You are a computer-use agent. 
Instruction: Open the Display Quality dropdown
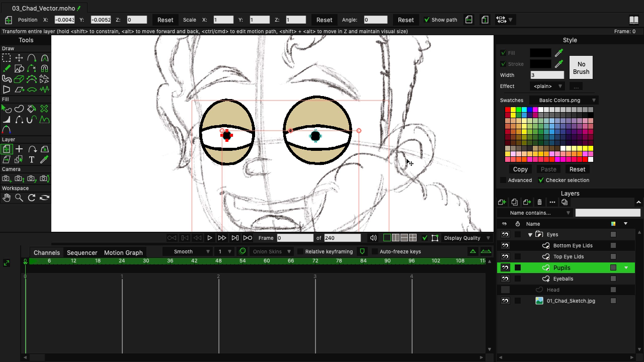point(466,238)
